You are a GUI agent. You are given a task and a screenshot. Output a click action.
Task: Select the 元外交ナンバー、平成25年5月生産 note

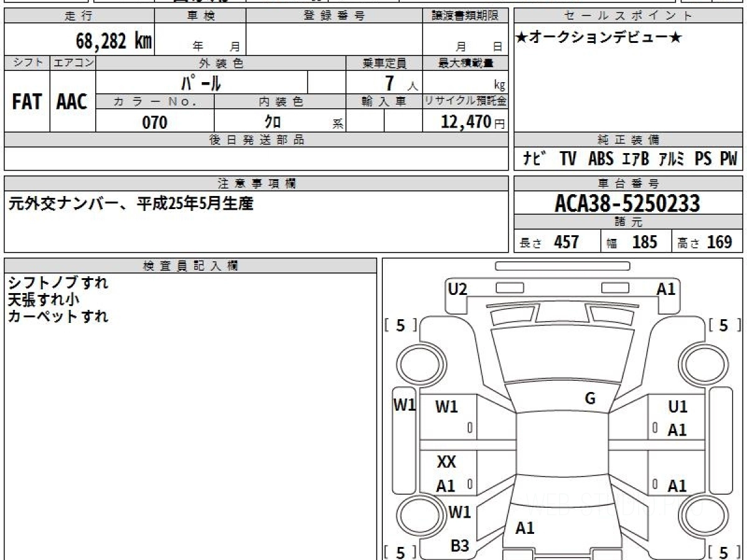tap(131, 203)
